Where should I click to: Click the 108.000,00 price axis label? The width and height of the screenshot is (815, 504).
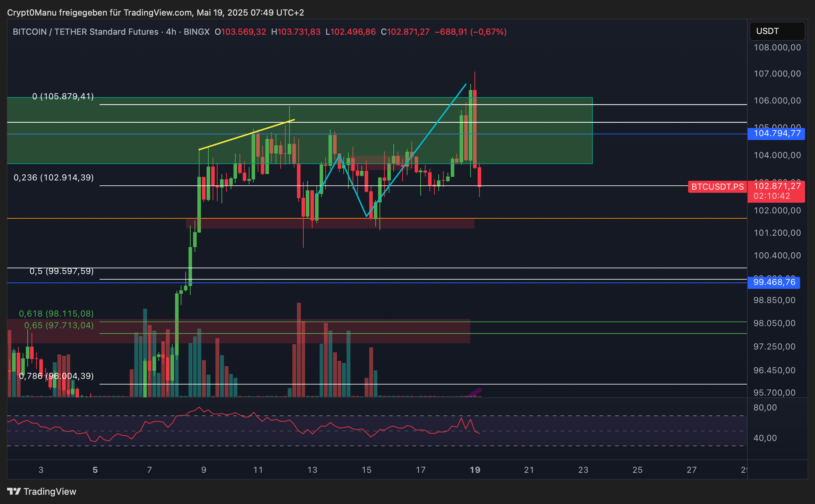pos(777,47)
